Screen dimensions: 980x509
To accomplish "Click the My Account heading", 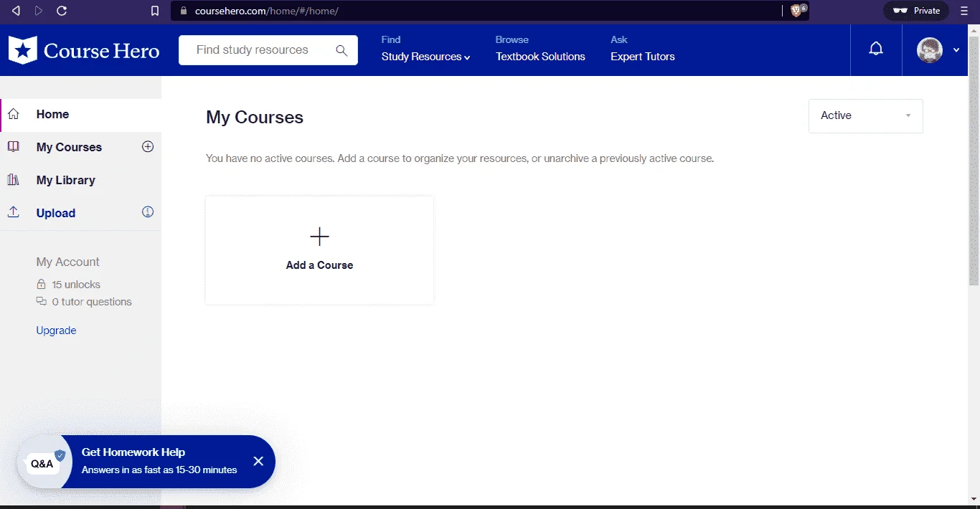I will 68,262.
